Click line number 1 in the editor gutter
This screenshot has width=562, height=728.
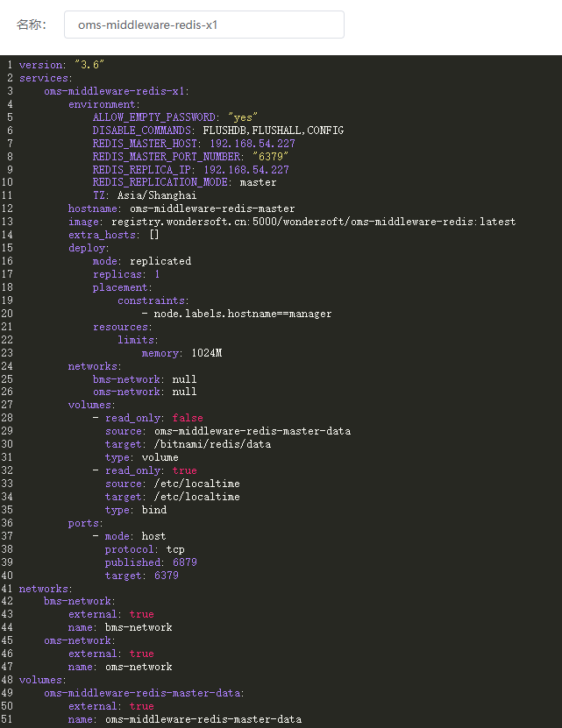click(9, 65)
